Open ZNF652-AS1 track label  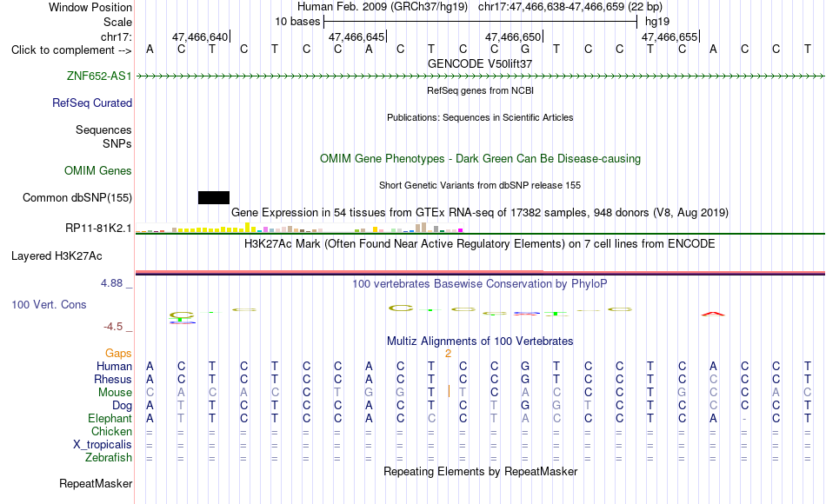pos(99,76)
